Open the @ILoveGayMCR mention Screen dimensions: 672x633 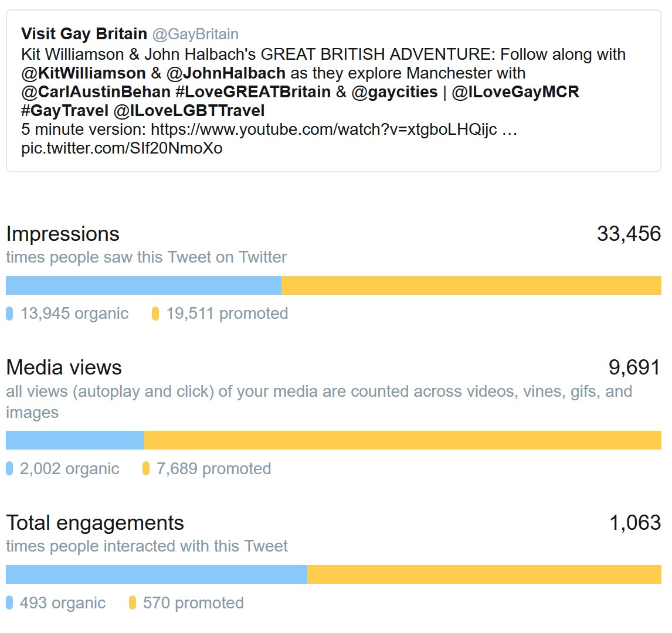[515, 92]
